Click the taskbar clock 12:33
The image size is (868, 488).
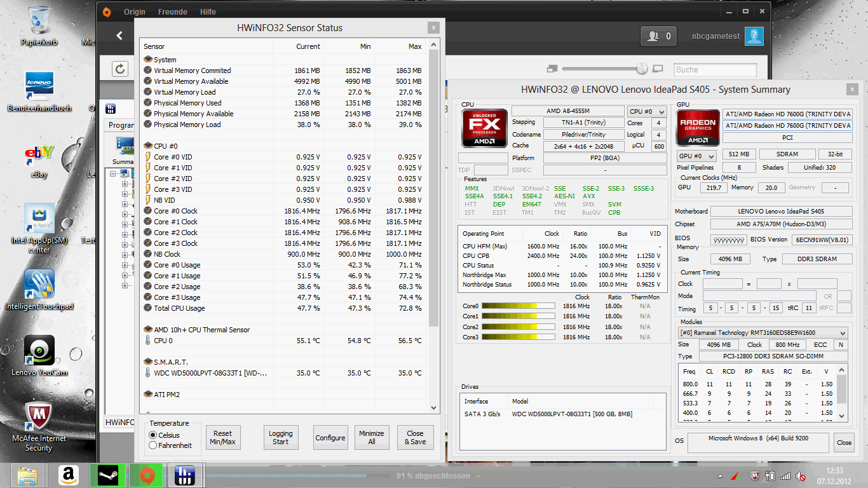point(835,470)
